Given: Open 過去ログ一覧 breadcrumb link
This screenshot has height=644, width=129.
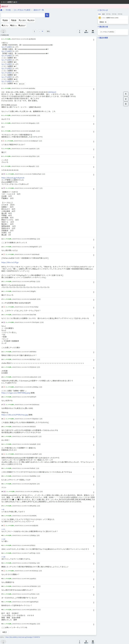Looking at the screenshot, I should 39,10.
